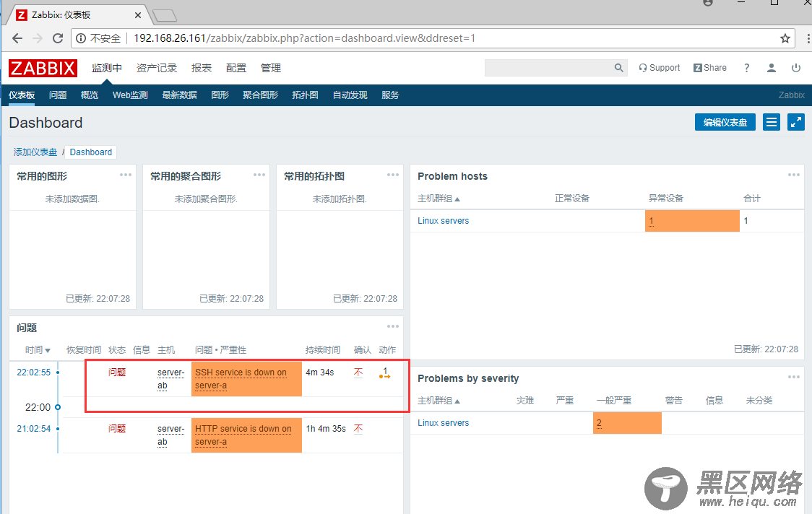Select the 最新数据 submenu tab
Screen dimensions: 812x514
[x=180, y=95]
